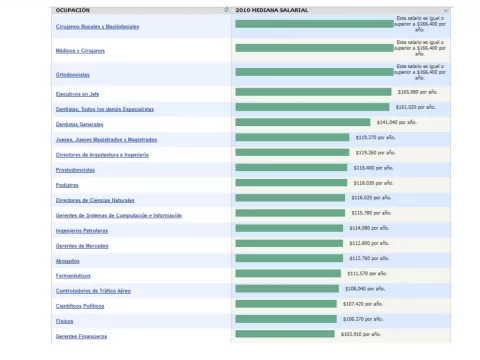480x360 pixels.
Task: Click the Ingenieros Petroleros link
Action: pyautogui.click(x=82, y=231)
